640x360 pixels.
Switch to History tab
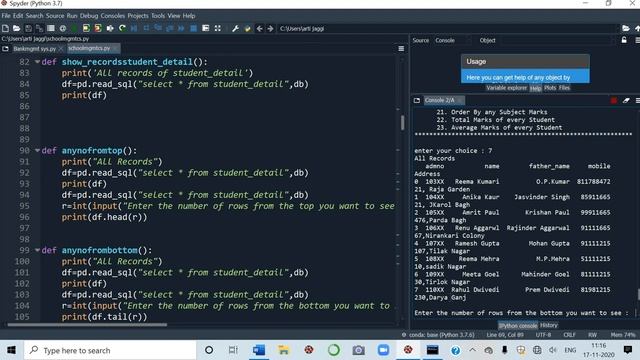(549, 325)
